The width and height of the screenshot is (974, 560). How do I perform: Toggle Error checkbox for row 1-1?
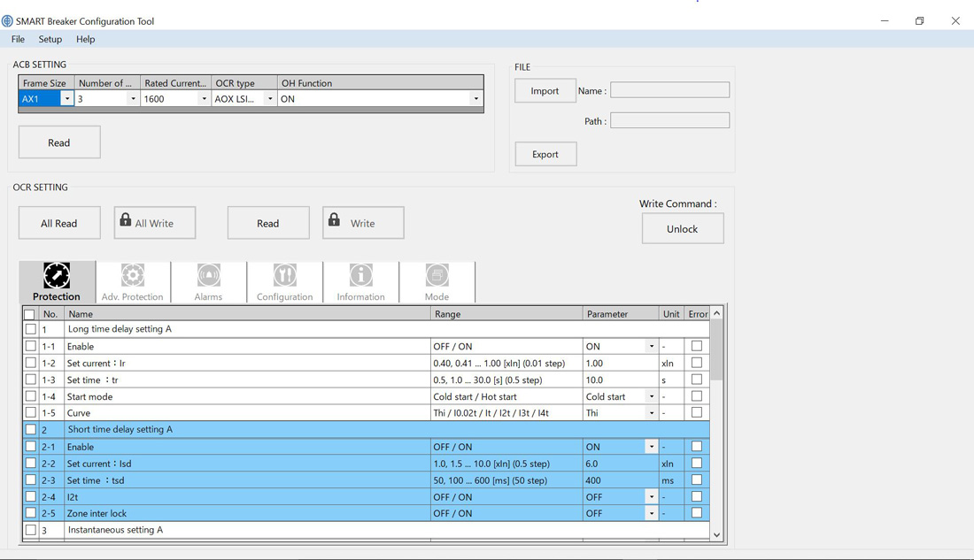tap(696, 346)
